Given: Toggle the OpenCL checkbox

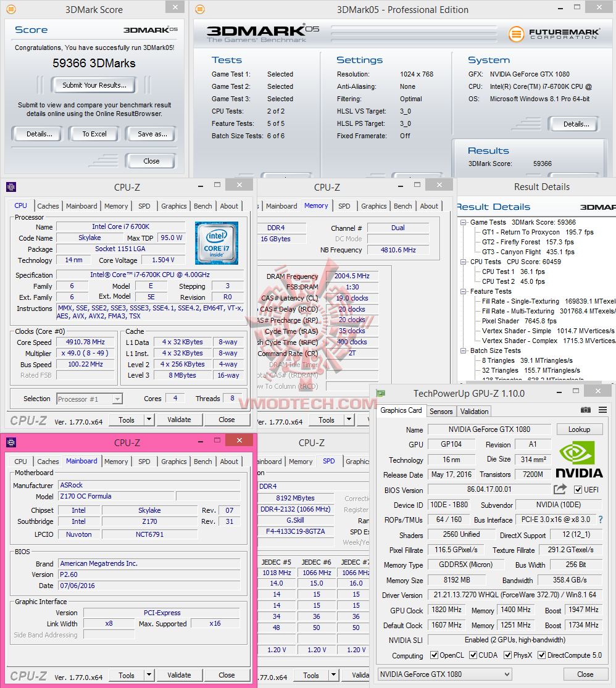Looking at the screenshot, I should click(435, 655).
